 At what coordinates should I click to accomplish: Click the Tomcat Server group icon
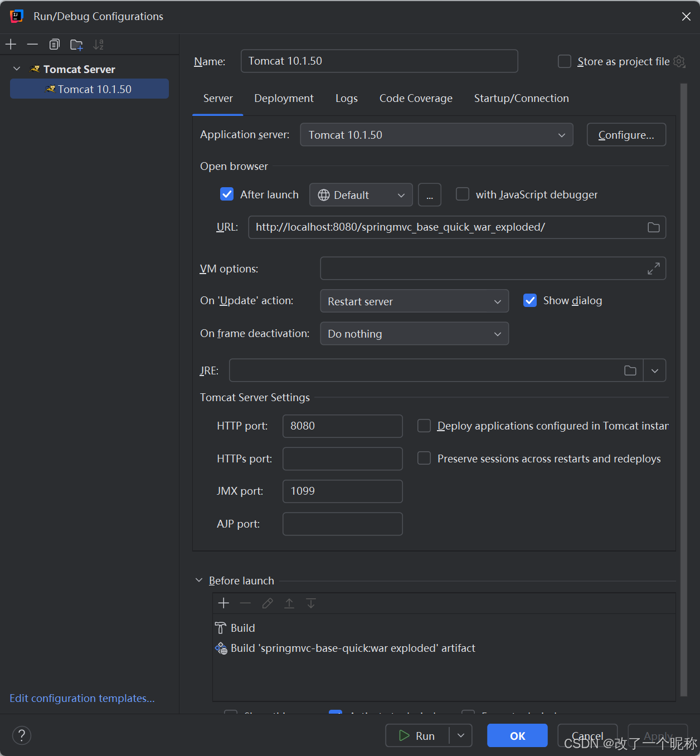pyautogui.click(x=35, y=69)
